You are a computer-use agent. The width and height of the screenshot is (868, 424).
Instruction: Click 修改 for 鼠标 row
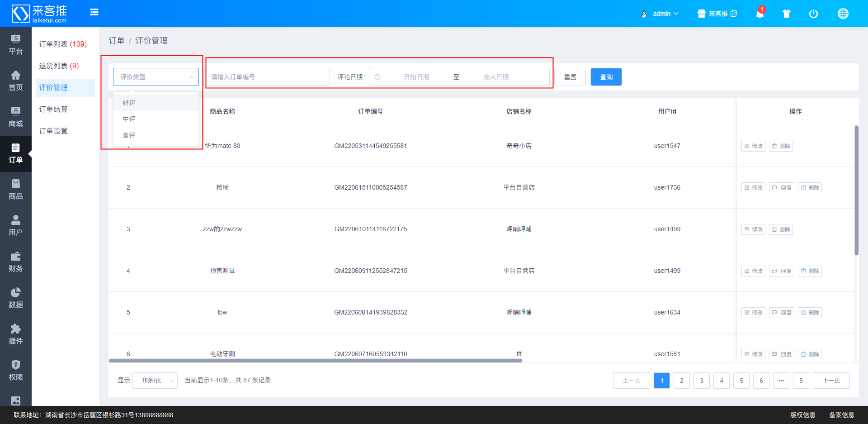753,188
